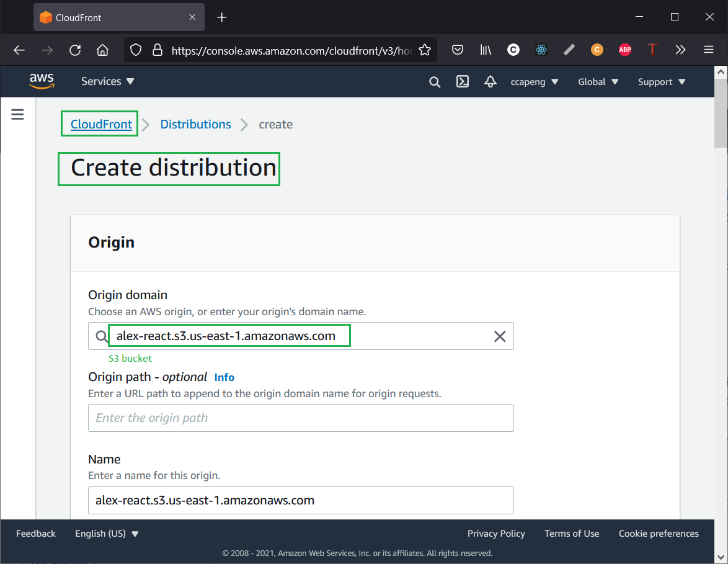728x564 pixels.
Task: Open the Support dropdown menu
Action: (662, 82)
